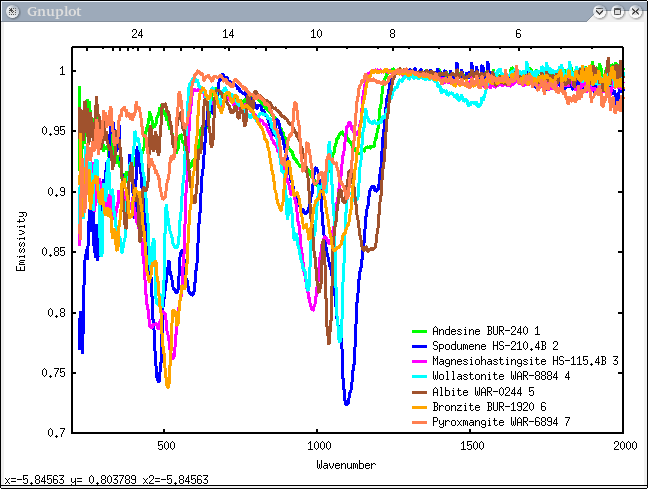
Task: Click the blue Spodumene legend line sample
Action: point(419,346)
